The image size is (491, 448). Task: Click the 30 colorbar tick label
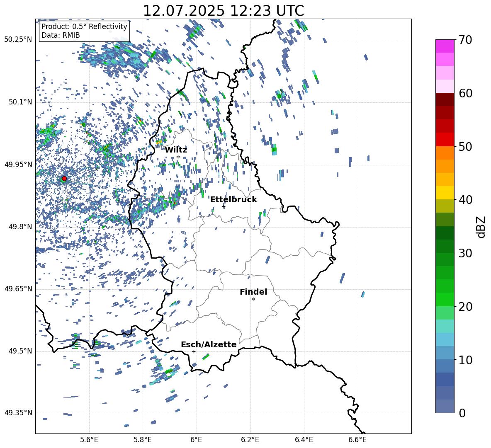(x=465, y=253)
